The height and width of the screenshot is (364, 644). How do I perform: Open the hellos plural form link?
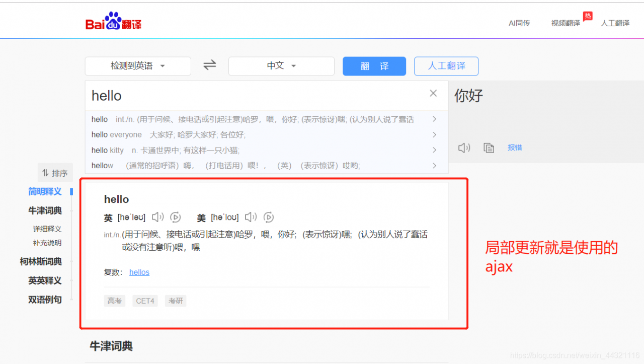pyautogui.click(x=139, y=272)
